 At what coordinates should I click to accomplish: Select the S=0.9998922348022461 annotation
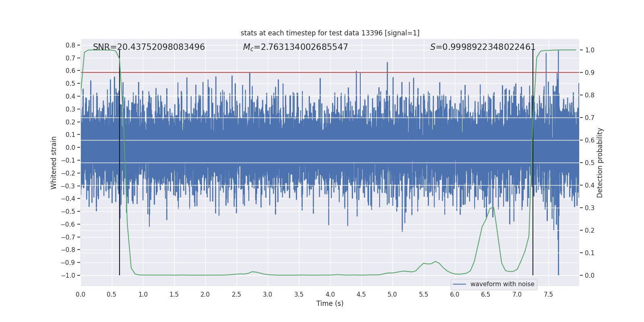(x=483, y=47)
